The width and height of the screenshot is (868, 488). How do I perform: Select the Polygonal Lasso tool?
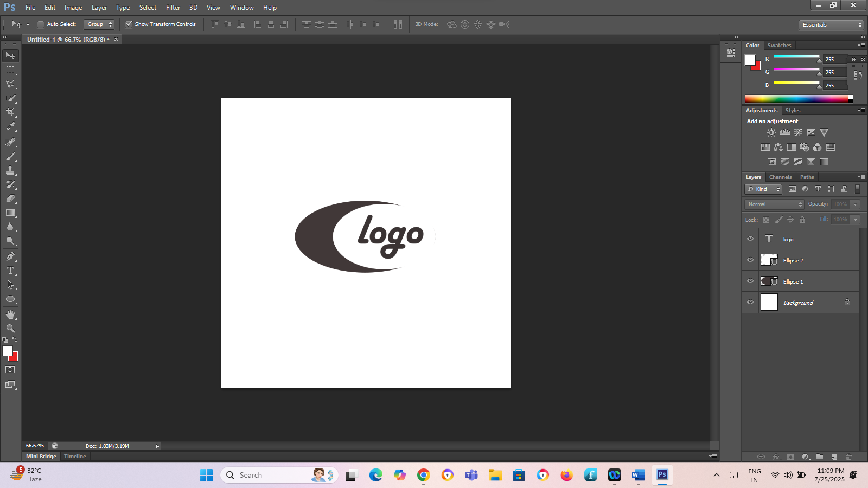click(x=10, y=84)
